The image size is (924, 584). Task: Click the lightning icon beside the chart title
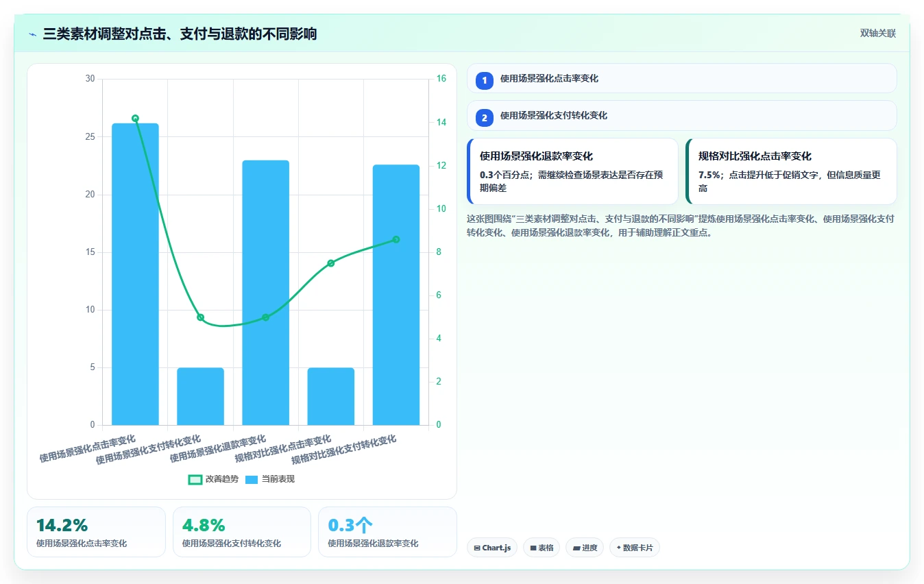[33, 34]
